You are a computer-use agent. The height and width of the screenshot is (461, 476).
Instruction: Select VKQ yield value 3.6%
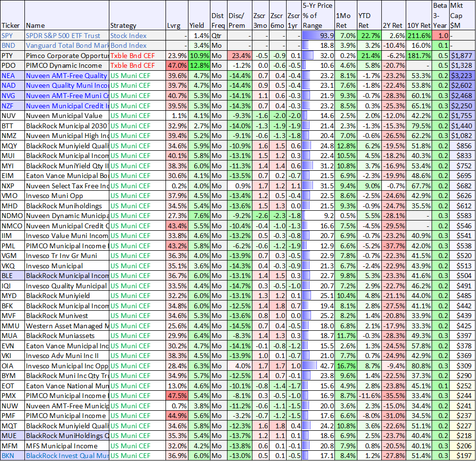199,266
